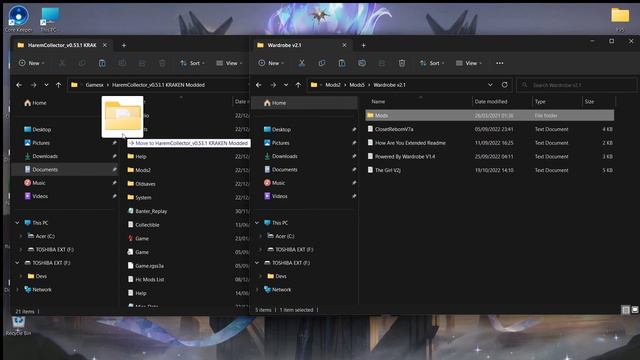This screenshot has height=360, width=640.
Task: Go up one level in HaremCollector window
Action: tap(59, 85)
